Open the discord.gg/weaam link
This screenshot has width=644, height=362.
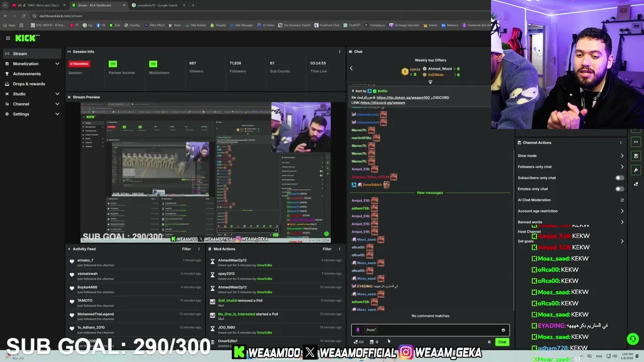click(382, 103)
